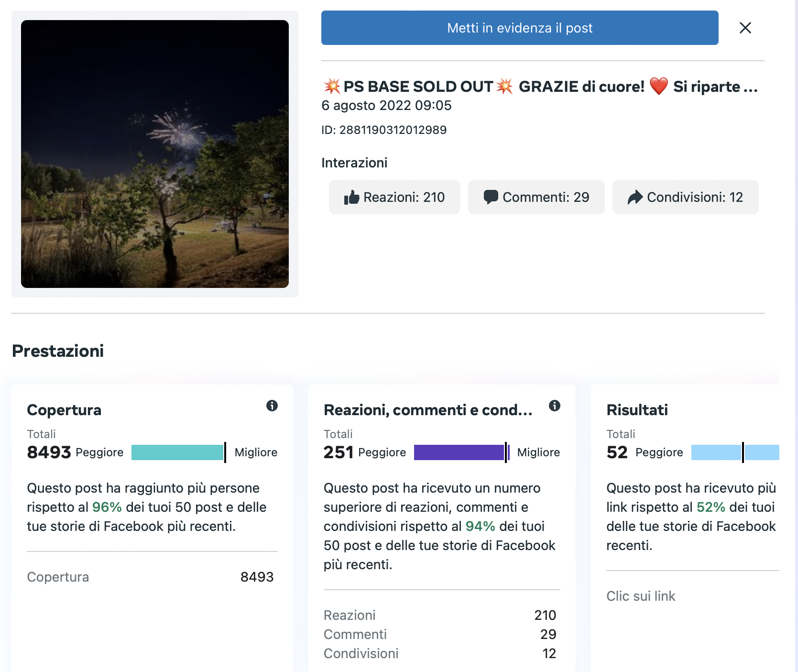Click the red heart emoji in title
This screenshot has height=672, width=798.
pos(658,87)
